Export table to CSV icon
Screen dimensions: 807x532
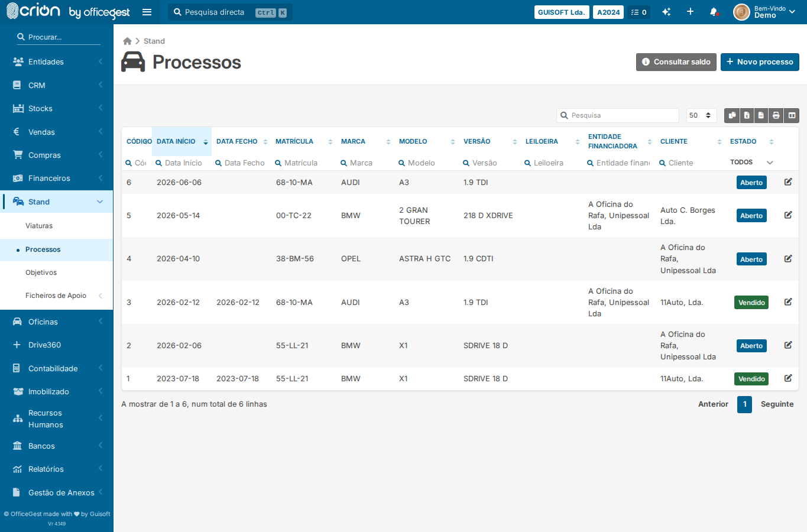coord(761,115)
